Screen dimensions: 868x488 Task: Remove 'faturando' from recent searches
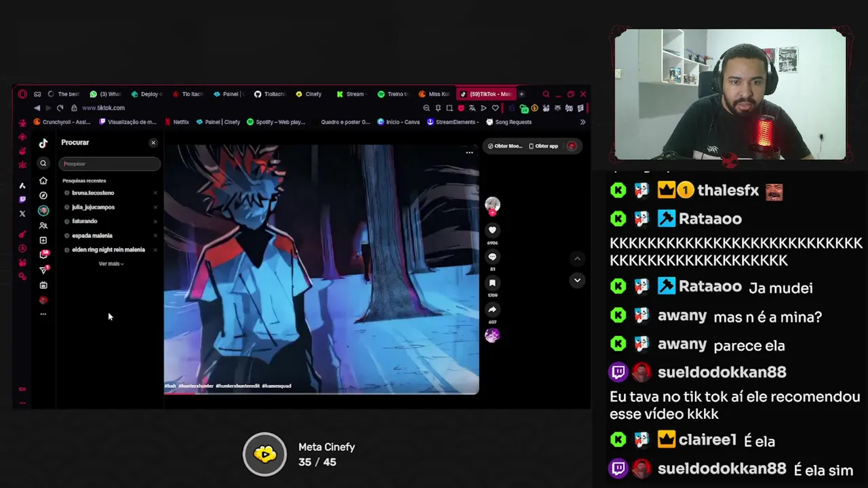(x=155, y=222)
